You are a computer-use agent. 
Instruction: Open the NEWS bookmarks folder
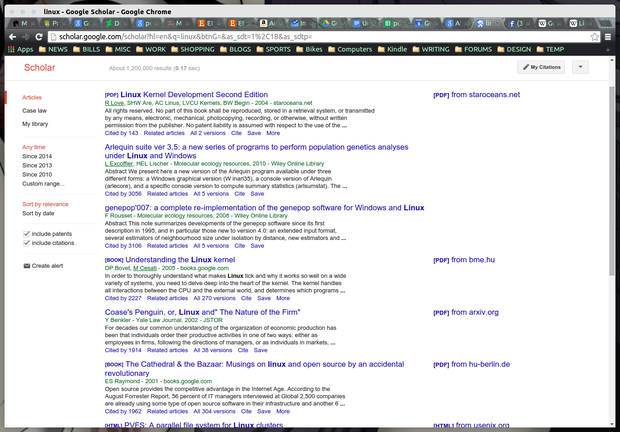53,49
